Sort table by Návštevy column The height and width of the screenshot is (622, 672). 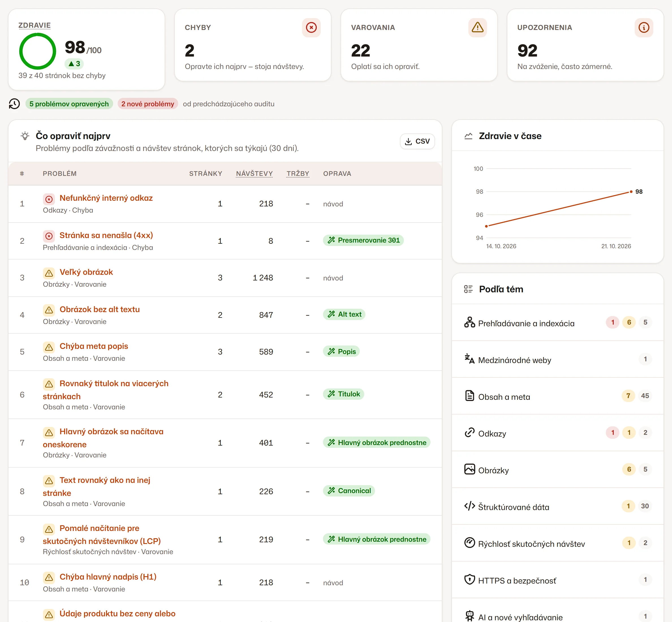254,174
